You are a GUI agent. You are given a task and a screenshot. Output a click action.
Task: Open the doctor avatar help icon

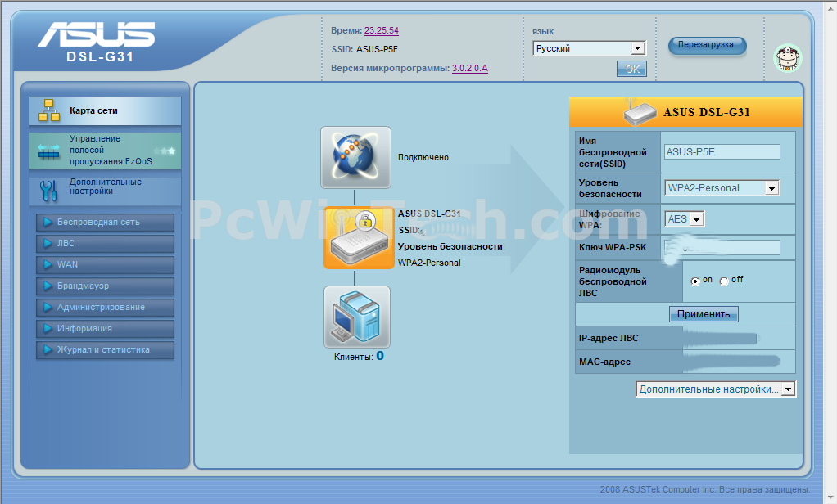(x=788, y=58)
